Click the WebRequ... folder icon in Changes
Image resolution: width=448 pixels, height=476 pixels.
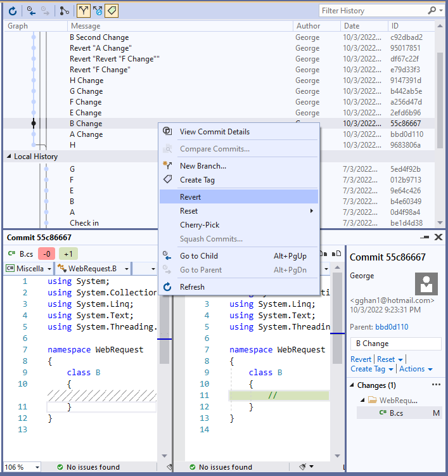pyautogui.click(x=373, y=400)
